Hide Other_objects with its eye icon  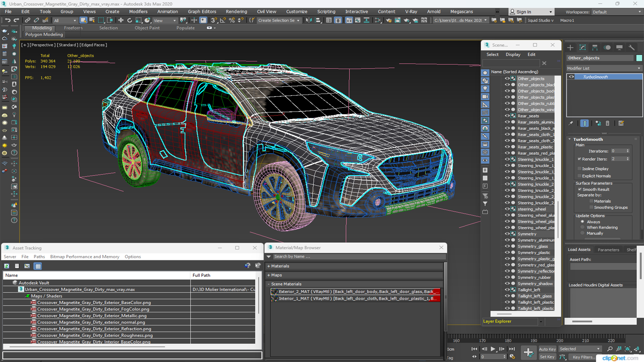[507, 78]
